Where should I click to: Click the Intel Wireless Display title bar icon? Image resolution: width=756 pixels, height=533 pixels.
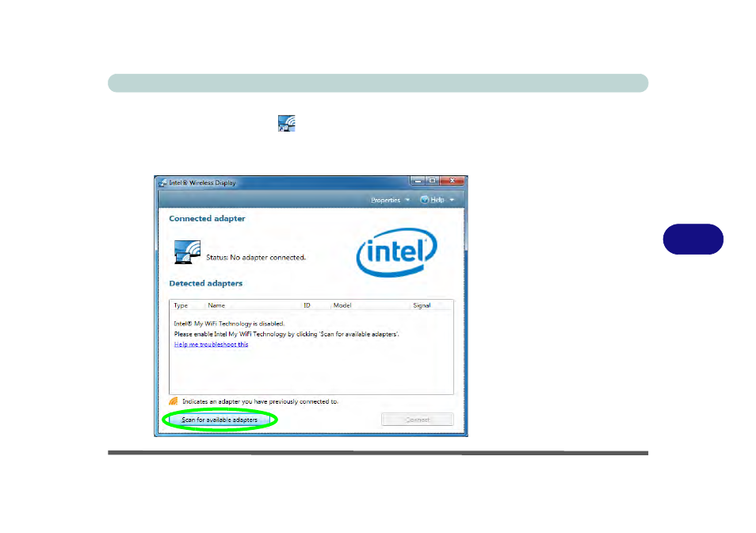point(163,182)
